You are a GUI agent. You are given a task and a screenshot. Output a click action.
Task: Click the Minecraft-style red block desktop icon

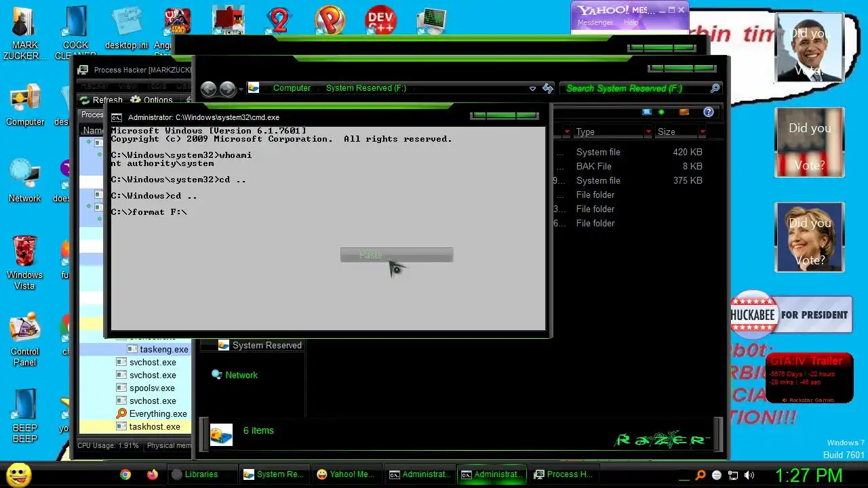pos(229,20)
